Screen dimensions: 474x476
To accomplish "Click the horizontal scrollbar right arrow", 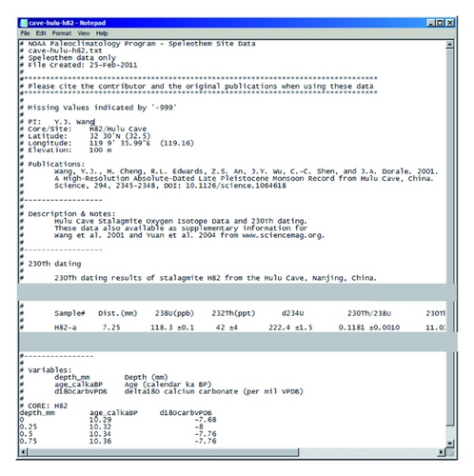I will (441, 452).
